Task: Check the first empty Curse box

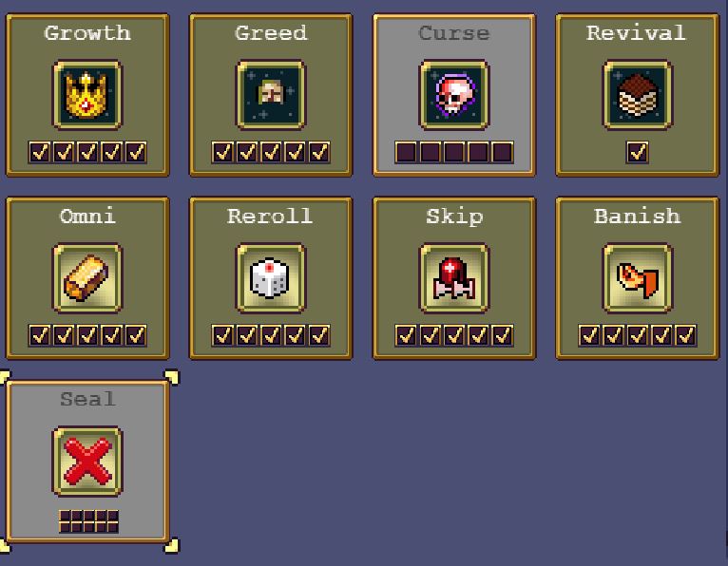Action: tap(406, 152)
